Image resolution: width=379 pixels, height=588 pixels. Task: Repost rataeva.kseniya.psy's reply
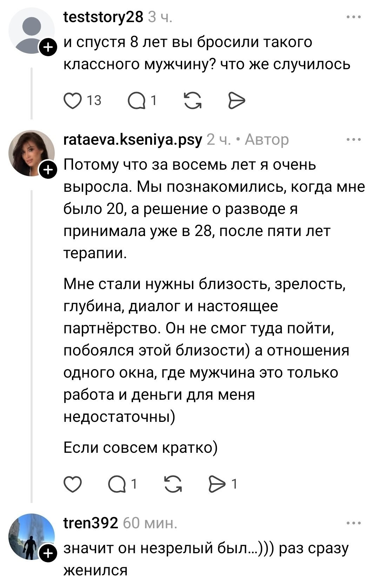pyautogui.click(x=173, y=484)
